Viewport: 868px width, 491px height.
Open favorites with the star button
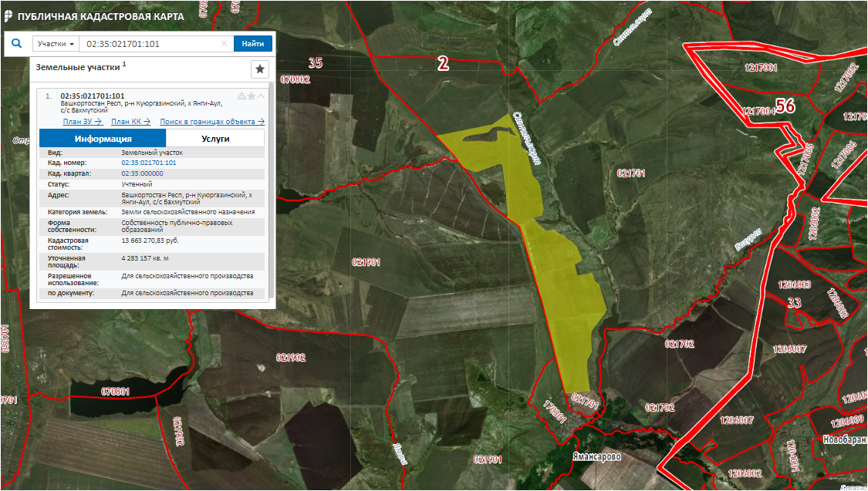tap(260, 69)
